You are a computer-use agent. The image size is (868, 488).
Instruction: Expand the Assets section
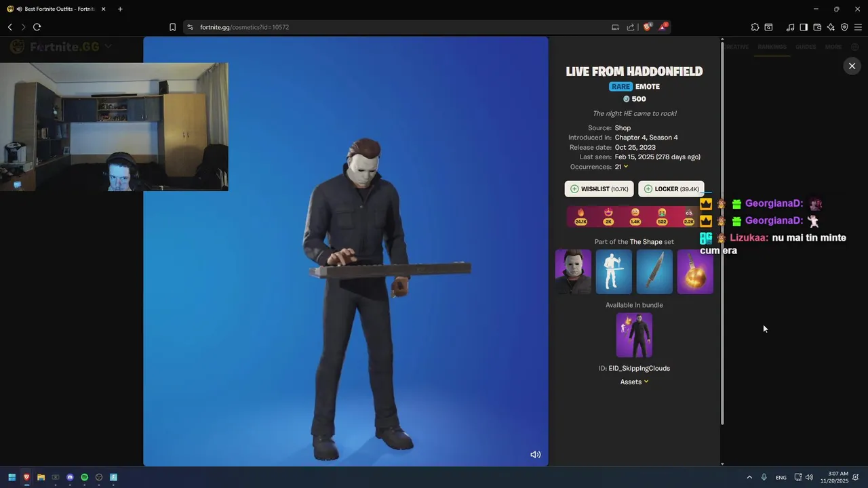coord(634,382)
